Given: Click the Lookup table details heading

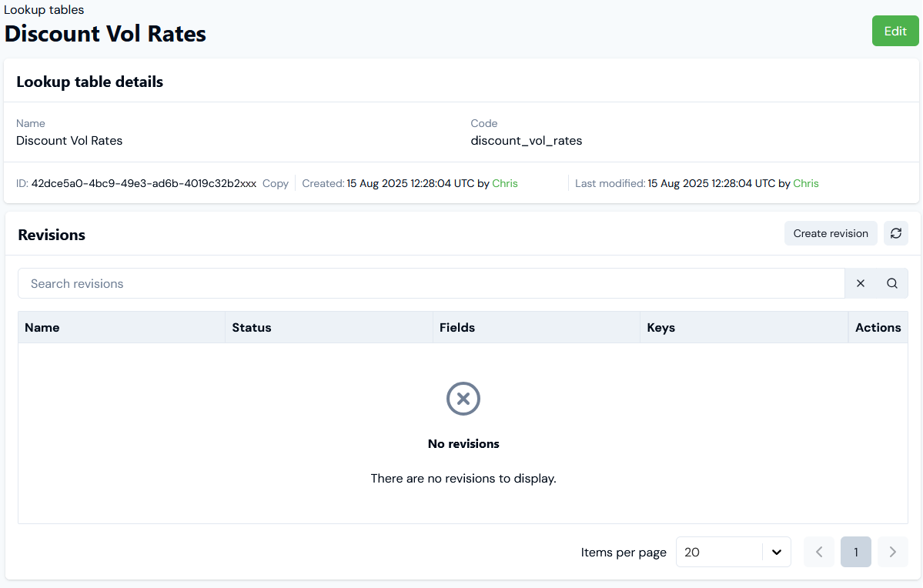Looking at the screenshot, I should (89, 82).
